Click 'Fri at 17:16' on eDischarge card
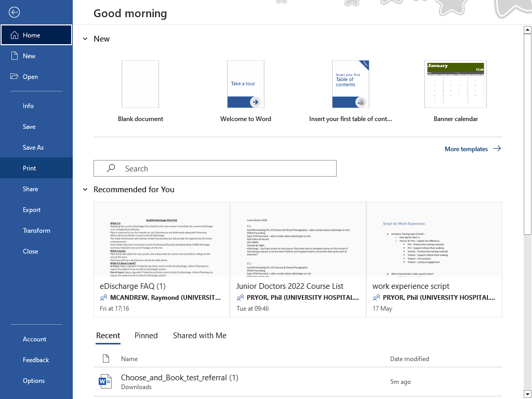 [x=114, y=309]
